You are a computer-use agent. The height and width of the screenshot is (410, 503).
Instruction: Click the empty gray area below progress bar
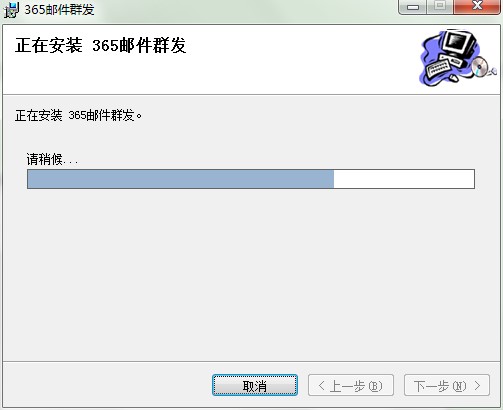pyautogui.click(x=251, y=273)
